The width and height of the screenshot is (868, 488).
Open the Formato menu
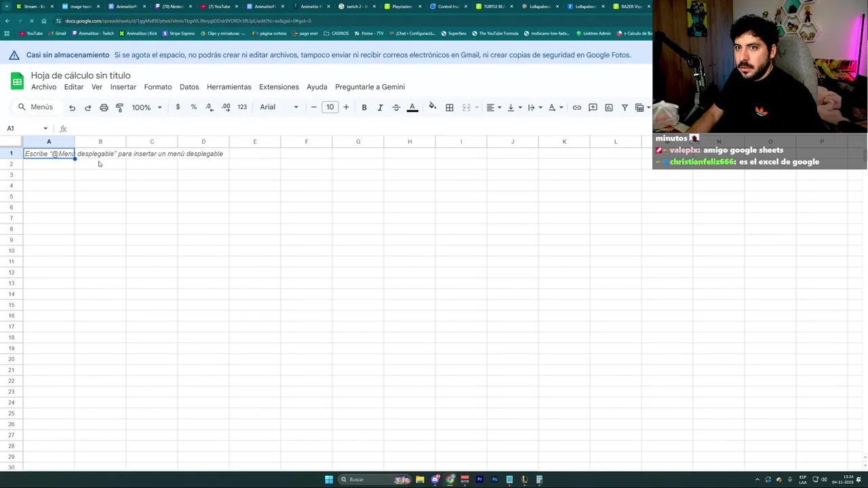158,87
